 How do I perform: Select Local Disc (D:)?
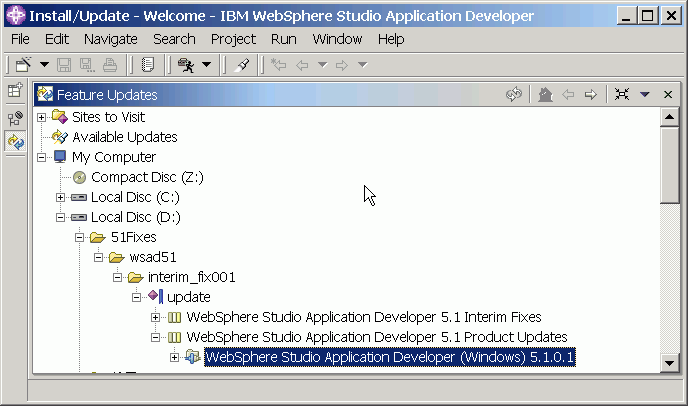point(136,217)
